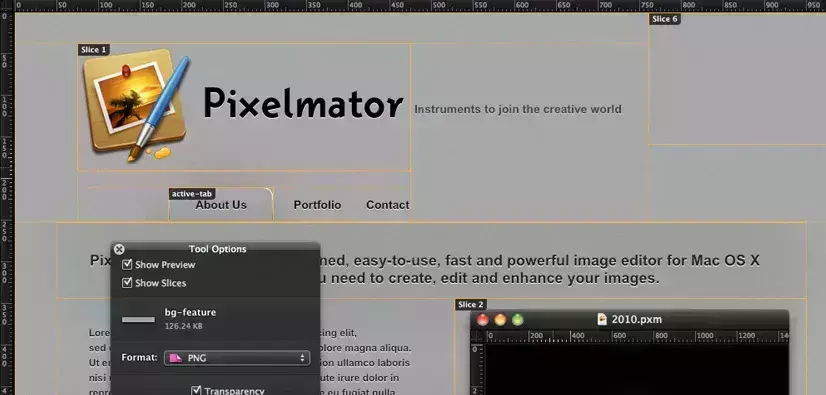Viewport: 826px width, 395px height.
Task: Go to the Contact tab
Action: 388,205
